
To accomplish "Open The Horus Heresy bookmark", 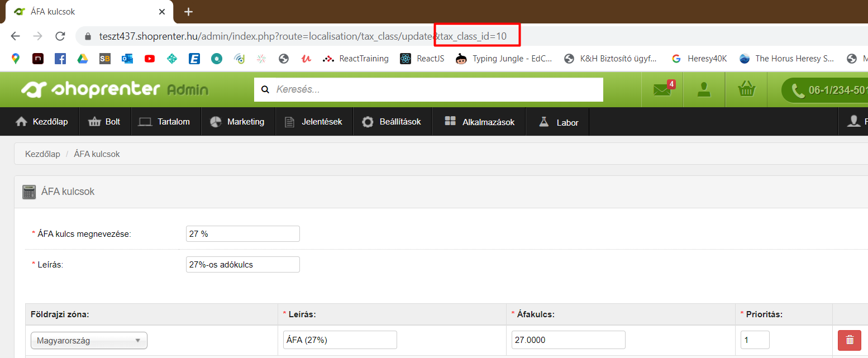I will [x=786, y=58].
